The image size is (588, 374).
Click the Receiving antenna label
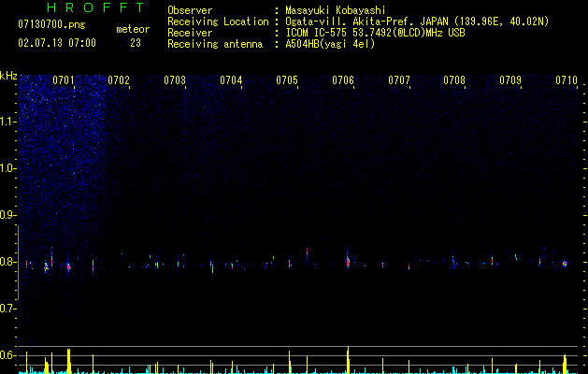click(x=215, y=44)
